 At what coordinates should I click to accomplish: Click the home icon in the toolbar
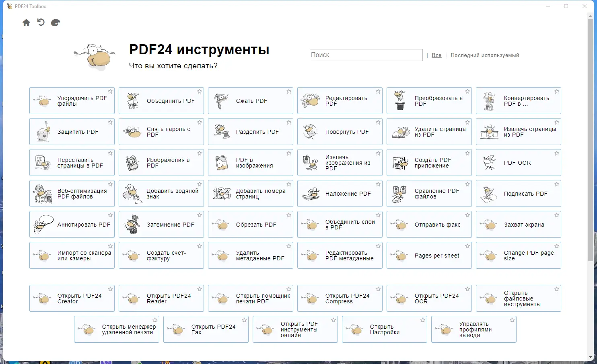(26, 22)
